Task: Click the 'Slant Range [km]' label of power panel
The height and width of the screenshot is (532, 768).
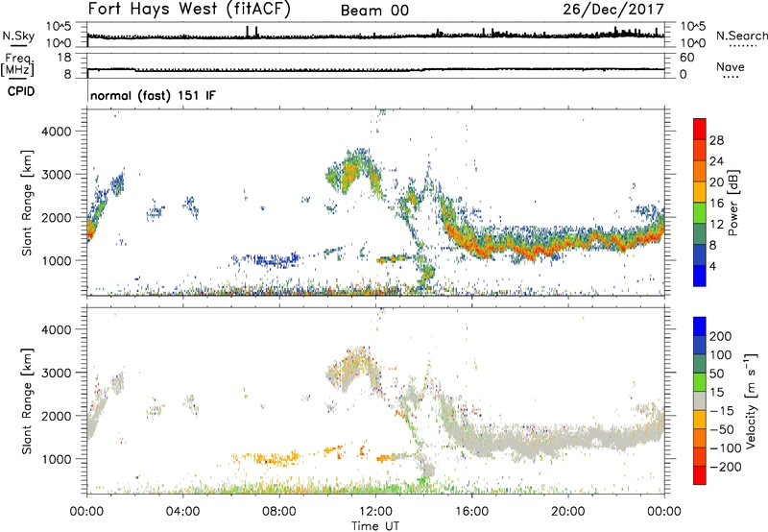Action: click(27, 203)
